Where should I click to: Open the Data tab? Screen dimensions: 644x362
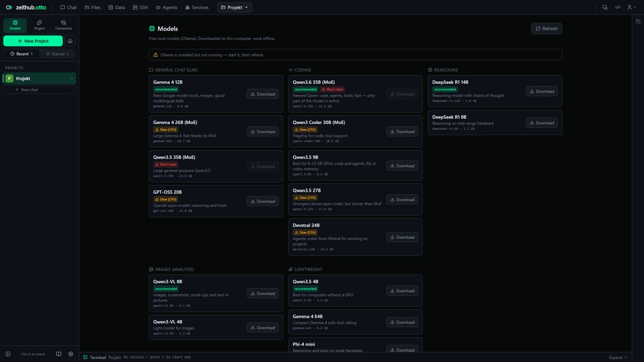tap(116, 7)
